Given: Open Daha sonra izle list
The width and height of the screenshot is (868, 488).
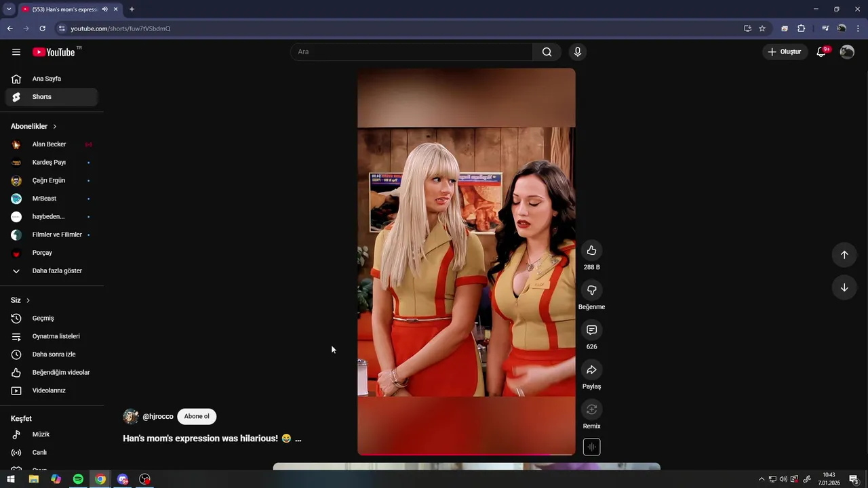Looking at the screenshot, I should [x=52, y=354].
